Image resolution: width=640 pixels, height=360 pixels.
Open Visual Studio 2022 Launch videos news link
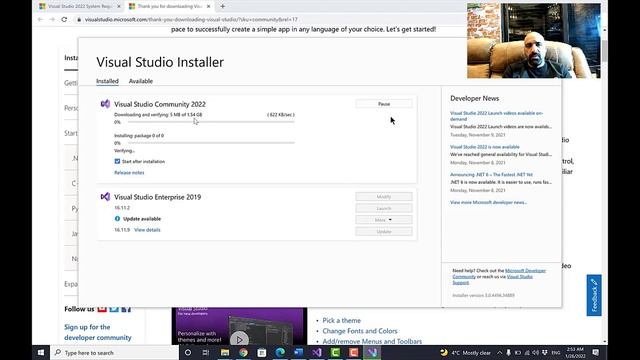click(x=496, y=116)
